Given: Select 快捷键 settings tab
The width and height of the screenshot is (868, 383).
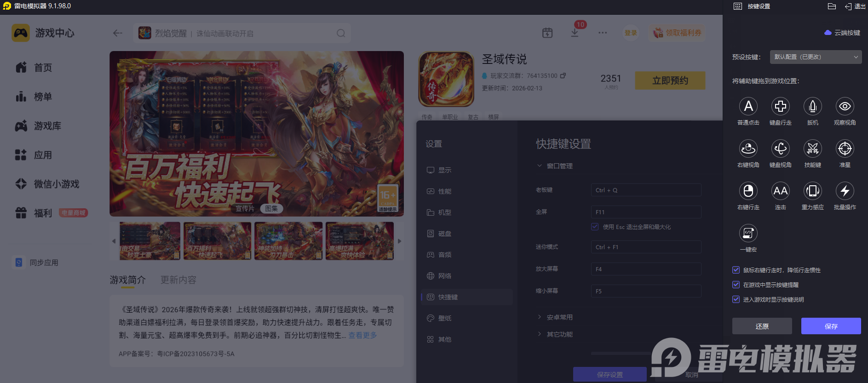Looking at the screenshot, I should (467, 297).
